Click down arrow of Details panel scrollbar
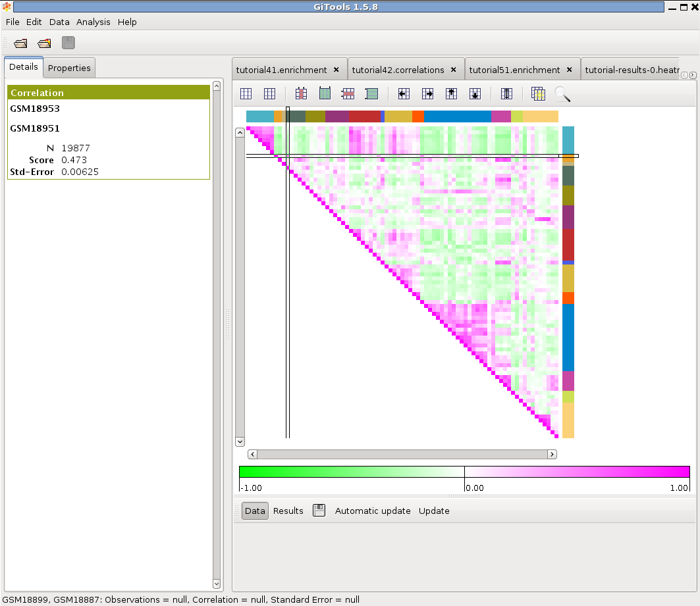The image size is (700, 606). [217, 584]
